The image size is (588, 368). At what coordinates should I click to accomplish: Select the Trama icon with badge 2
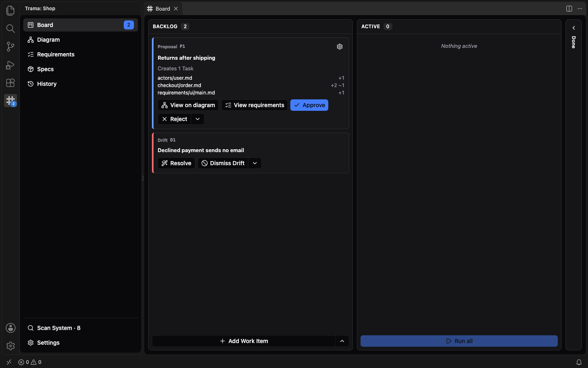click(11, 101)
